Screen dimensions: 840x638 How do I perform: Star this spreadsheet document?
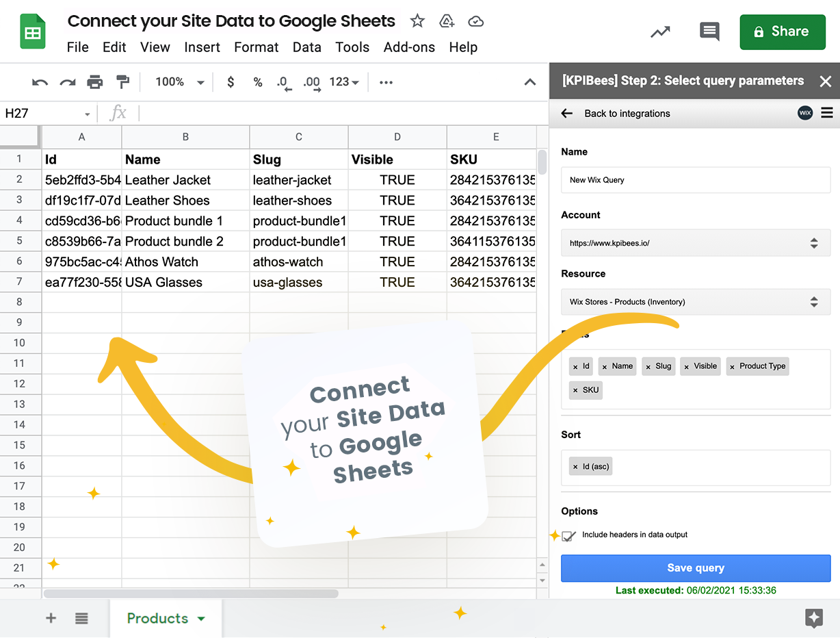click(x=417, y=21)
